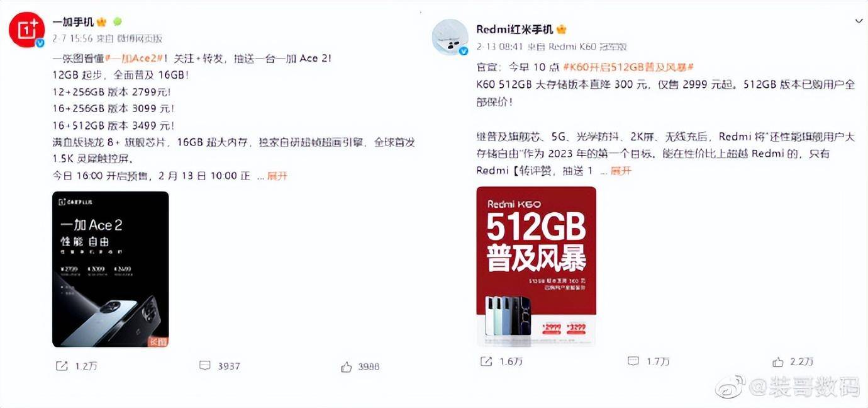The height and width of the screenshot is (408, 868).
Task: Open comments icon showing 1.7万
Action: pos(633,361)
